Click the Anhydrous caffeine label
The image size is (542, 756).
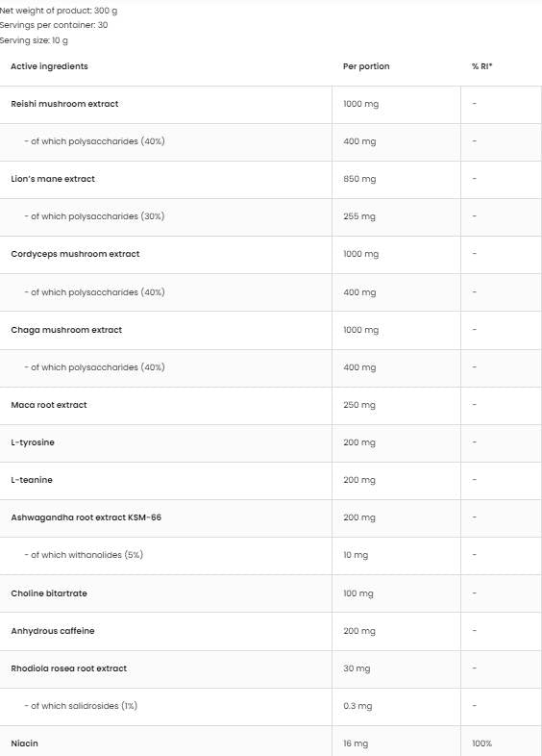click(53, 631)
